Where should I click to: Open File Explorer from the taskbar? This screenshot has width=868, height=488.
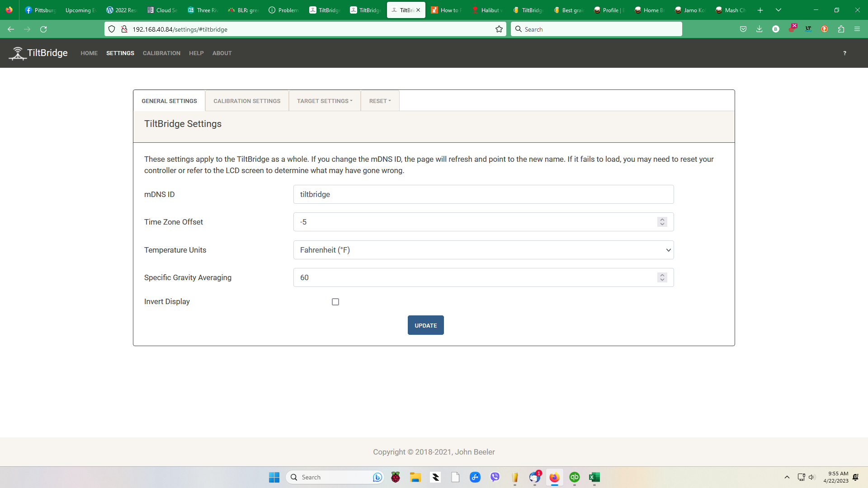[415, 477]
